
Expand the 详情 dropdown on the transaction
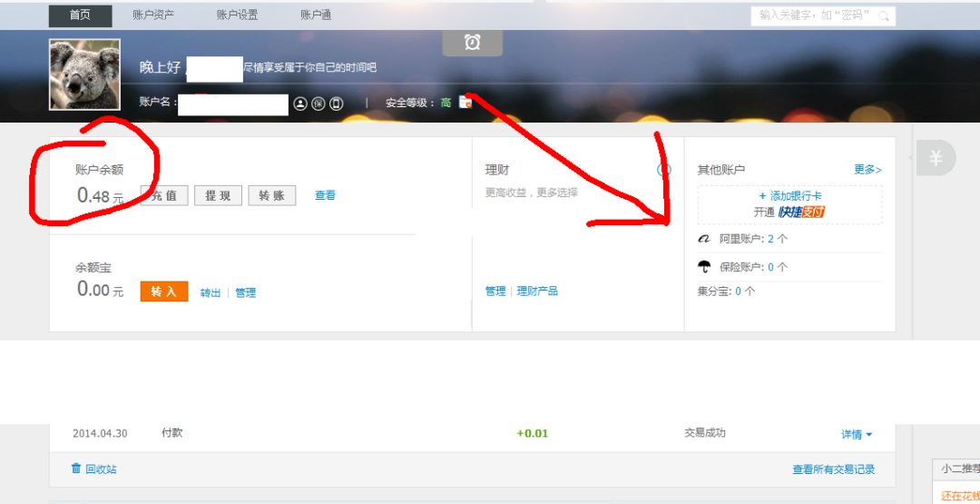click(856, 435)
